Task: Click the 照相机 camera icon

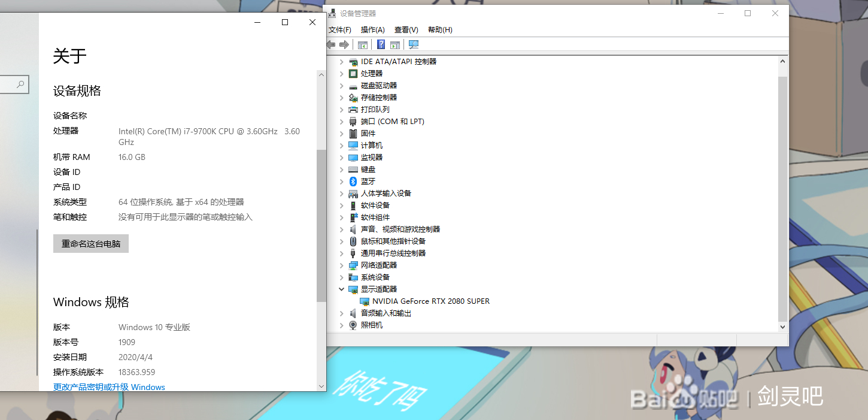Action: [353, 325]
